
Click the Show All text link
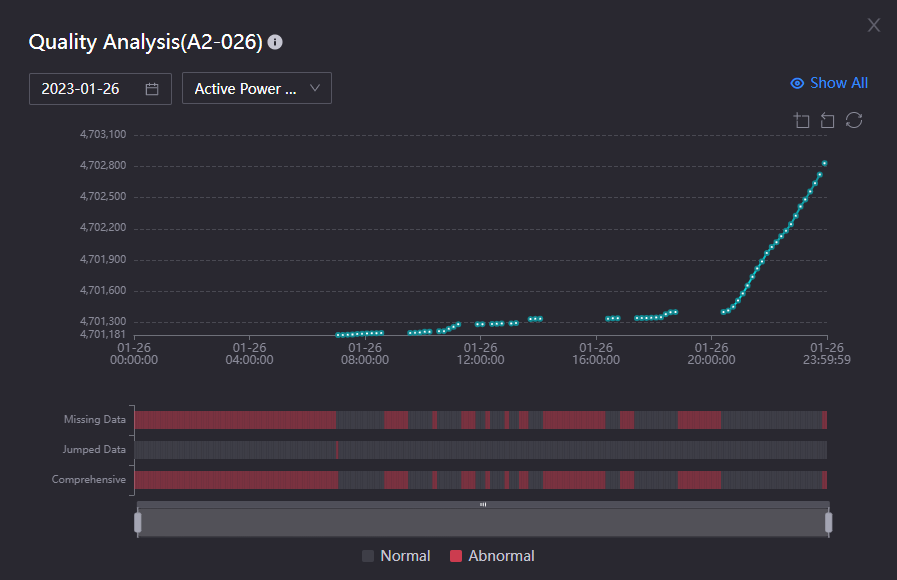838,83
